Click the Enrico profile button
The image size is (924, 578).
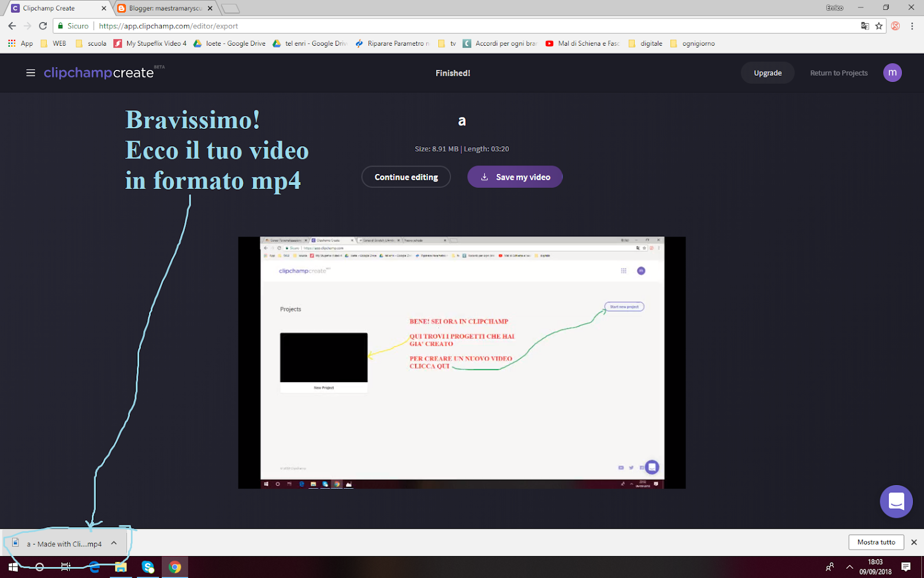click(834, 8)
